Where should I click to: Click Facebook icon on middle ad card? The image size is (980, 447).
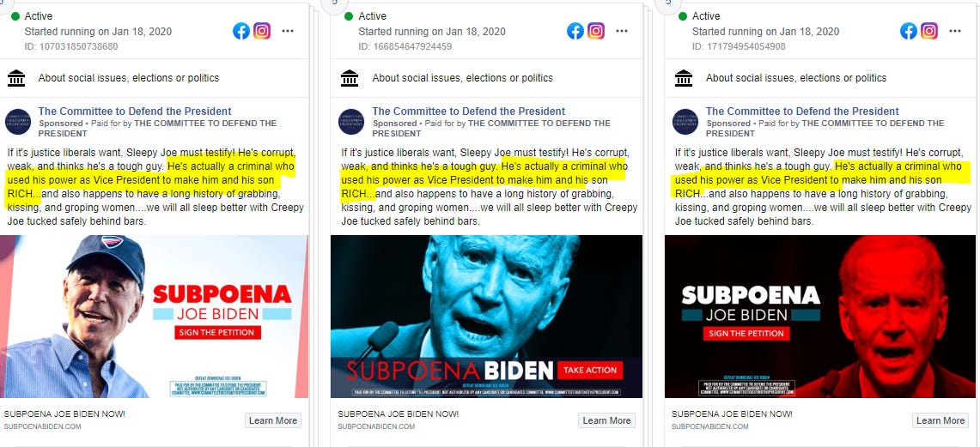pos(575,31)
